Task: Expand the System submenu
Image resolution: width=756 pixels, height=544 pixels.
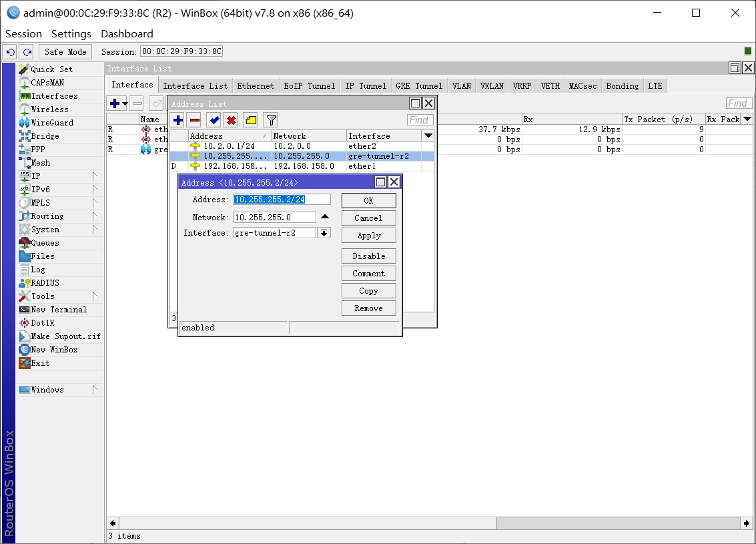Action: [x=61, y=230]
